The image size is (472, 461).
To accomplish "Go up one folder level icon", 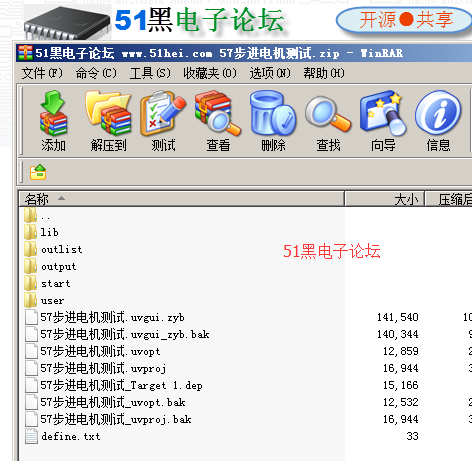I will tap(38, 172).
